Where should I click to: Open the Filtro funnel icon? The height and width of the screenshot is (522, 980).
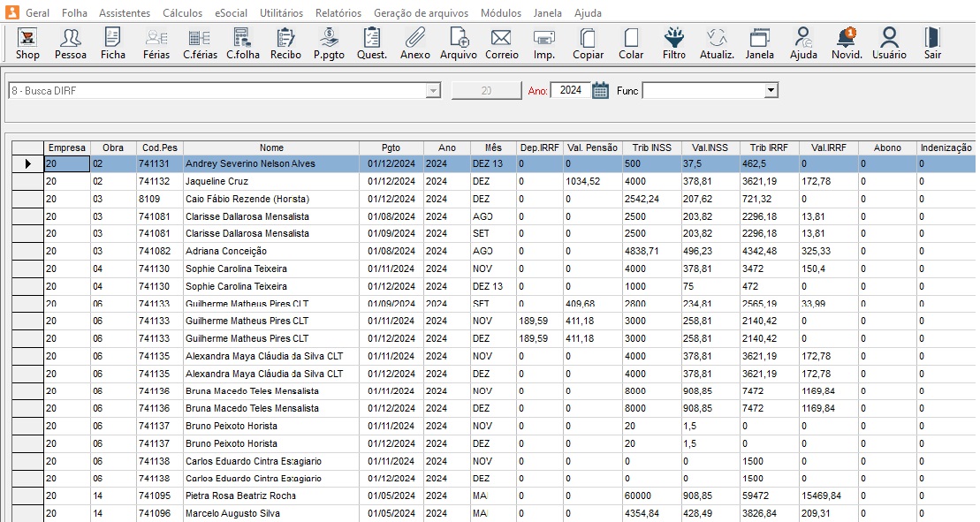pyautogui.click(x=674, y=42)
